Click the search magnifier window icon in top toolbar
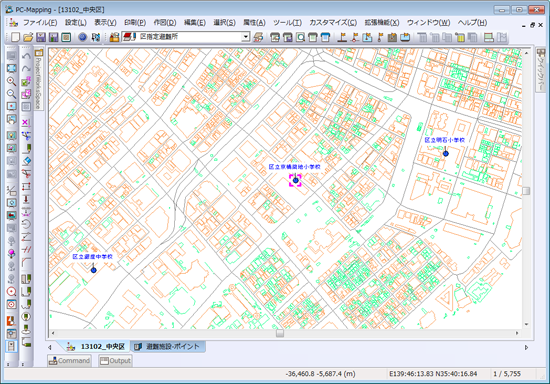Viewport: 550px width, 384px height. pyautogui.click(x=300, y=37)
